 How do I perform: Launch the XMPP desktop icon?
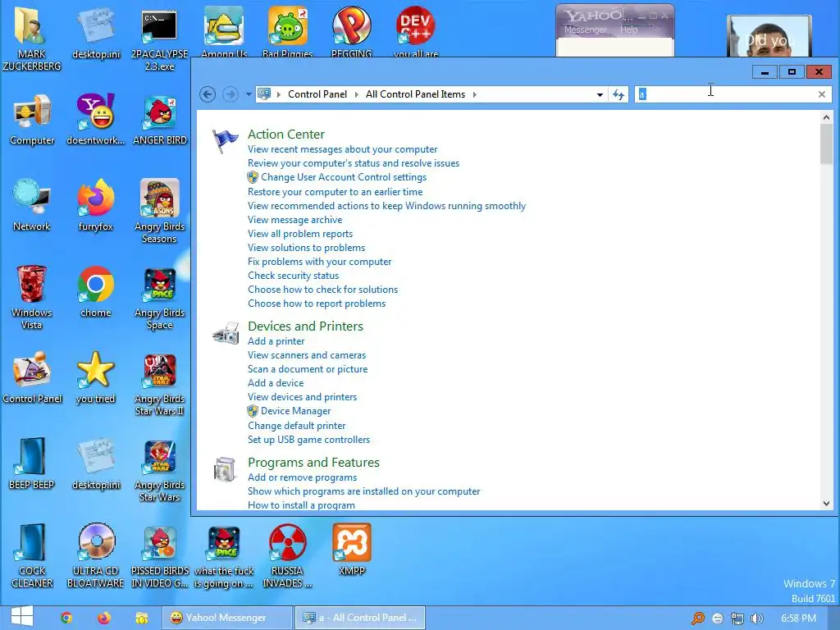pyautogui.click(x=351, y=549)
